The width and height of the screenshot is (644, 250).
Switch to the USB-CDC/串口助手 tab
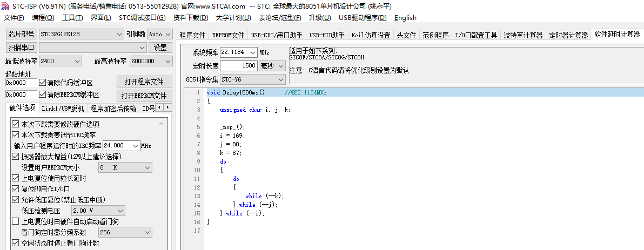(x=277, y=35)
